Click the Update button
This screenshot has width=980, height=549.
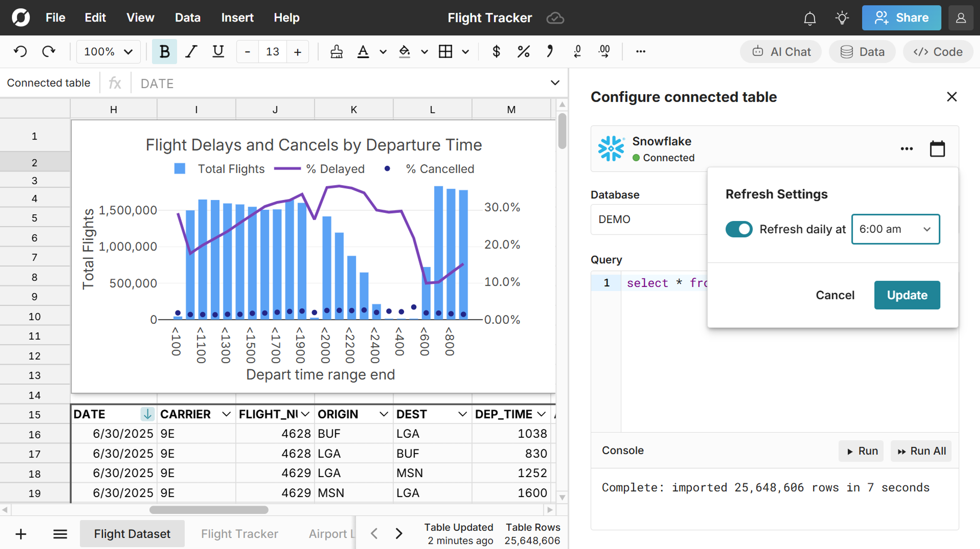coord(907,295)
